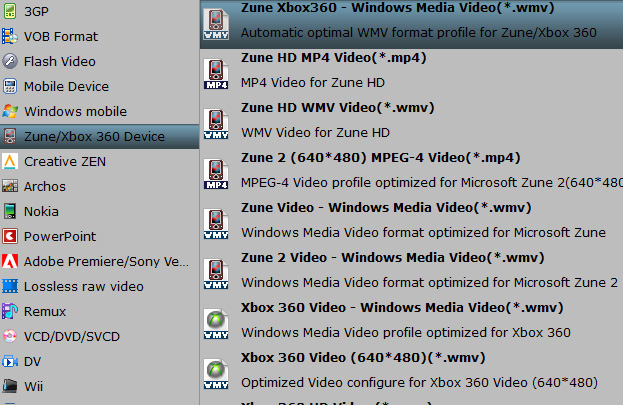Click the Adobe Premiere category icon

coord(10,261)
